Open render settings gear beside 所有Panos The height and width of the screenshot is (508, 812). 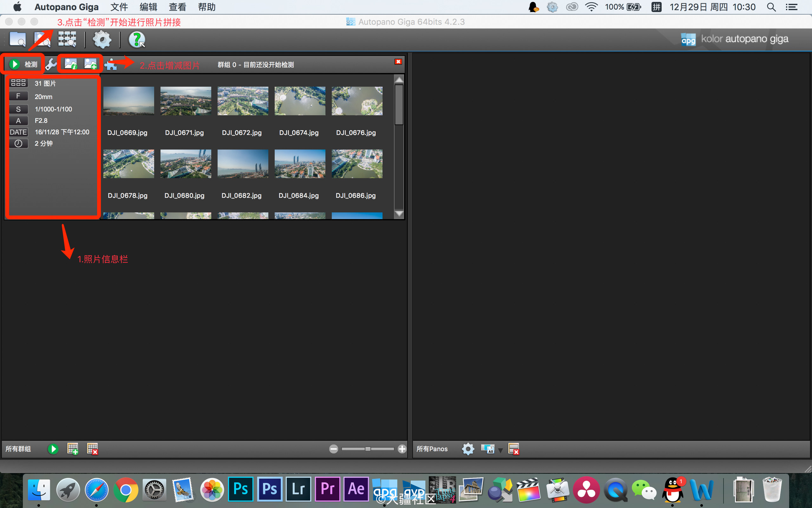click(x=468, y=449)
